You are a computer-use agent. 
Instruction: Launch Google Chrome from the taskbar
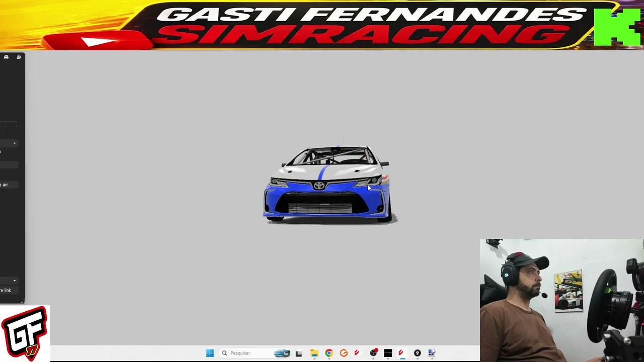329,353
